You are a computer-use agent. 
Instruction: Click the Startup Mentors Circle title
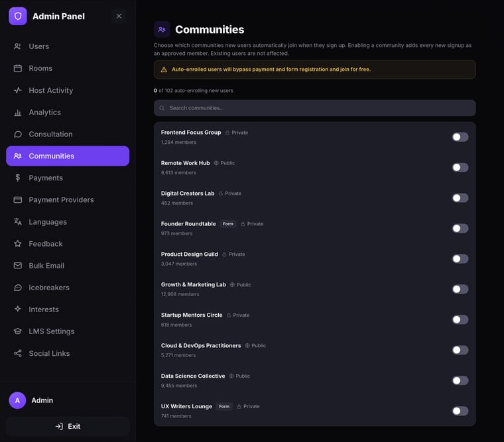[192, 315]
